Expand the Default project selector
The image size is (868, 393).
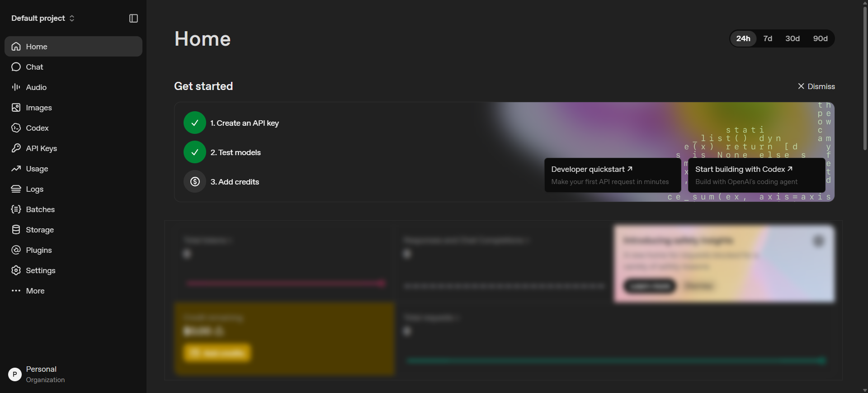tap(43, 18)
